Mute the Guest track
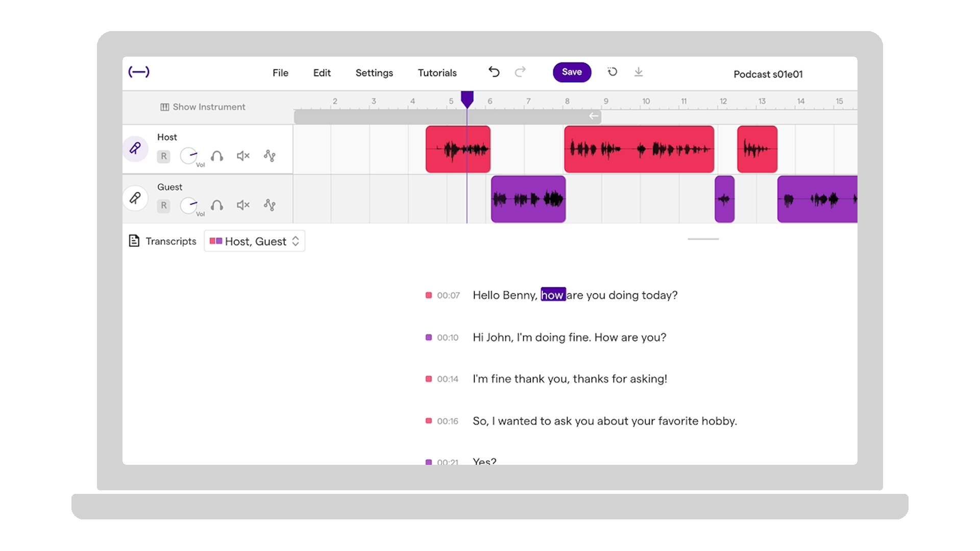Viewport: 980px width, 551px height. [x=243, y=205]
